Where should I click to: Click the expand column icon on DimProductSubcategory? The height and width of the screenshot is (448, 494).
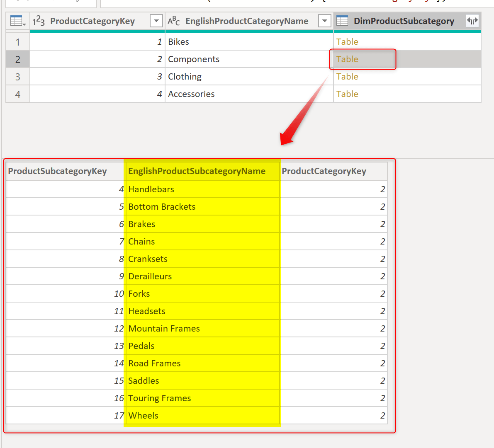(473, 20)
